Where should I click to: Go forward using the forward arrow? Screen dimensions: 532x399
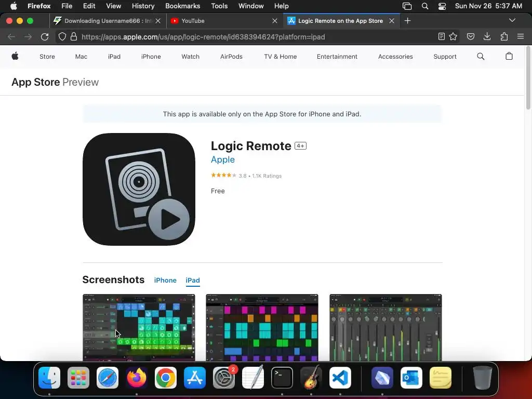28,37
